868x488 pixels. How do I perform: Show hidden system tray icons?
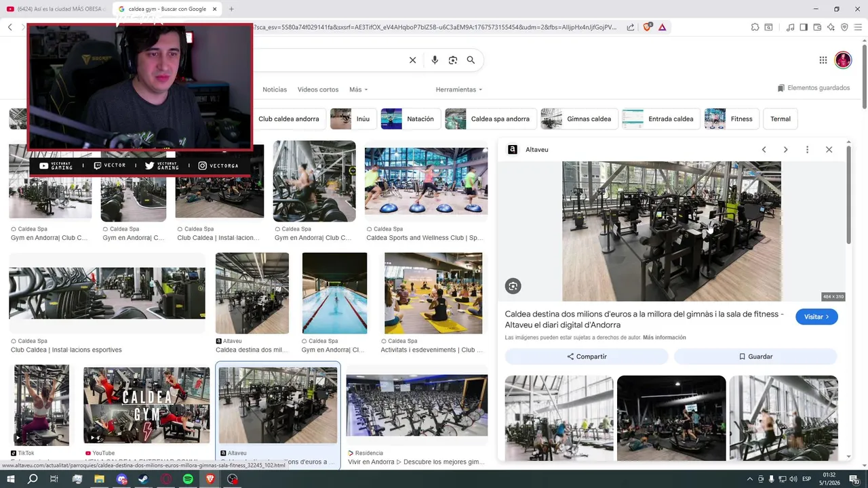(749, 479)
